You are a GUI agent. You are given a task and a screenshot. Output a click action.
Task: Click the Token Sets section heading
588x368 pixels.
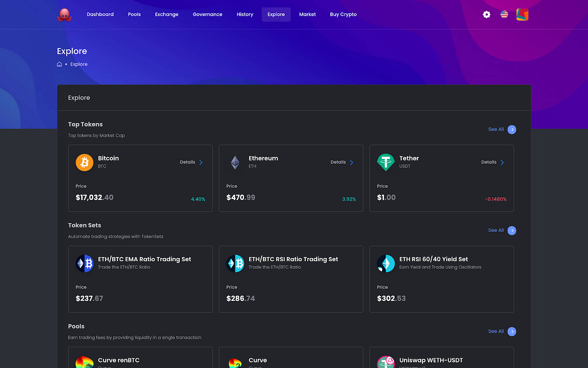pos(84,226)
